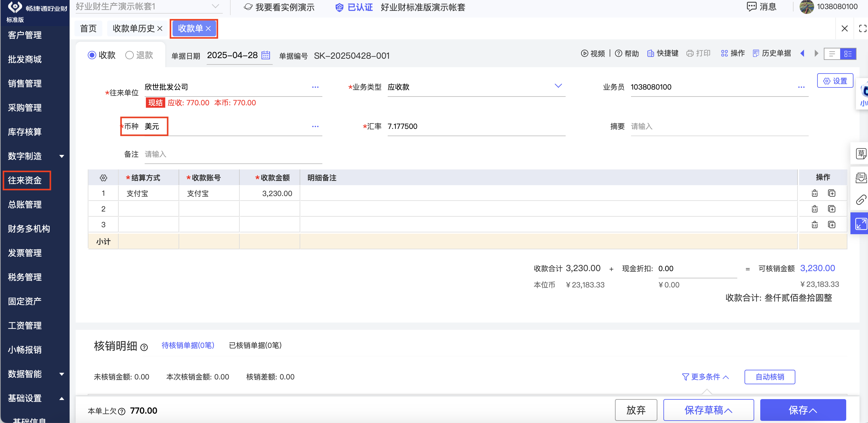This screenshot has height=423, width=868.
Task: Open 客户管理 in sidebar
Action: (25, 35)
